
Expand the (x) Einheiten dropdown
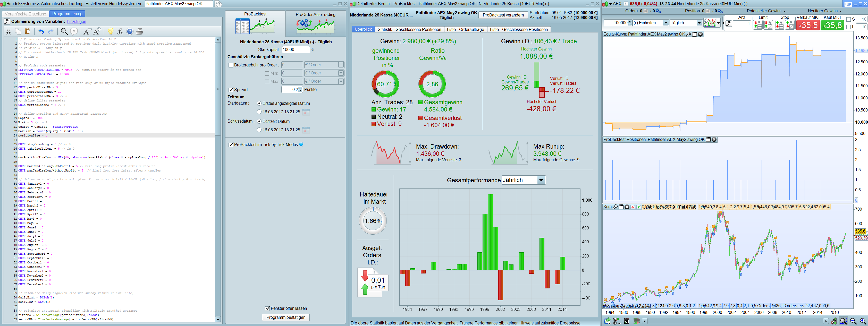click(x=665, y=23)
